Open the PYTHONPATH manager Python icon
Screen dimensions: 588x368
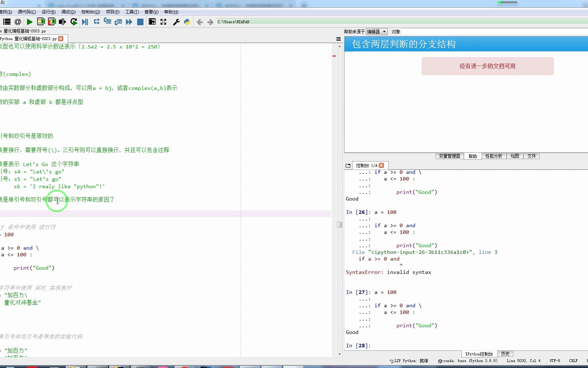click(x=187, y=22)
